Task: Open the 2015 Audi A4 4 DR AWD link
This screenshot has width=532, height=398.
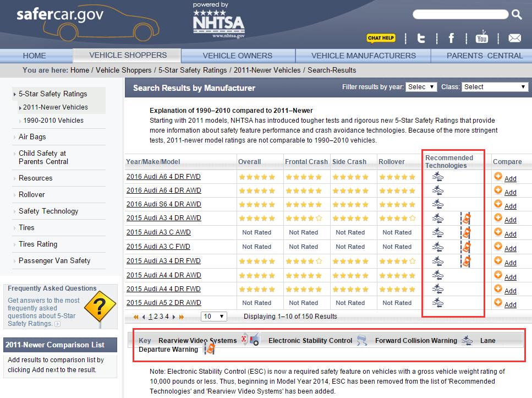Action: click(163, 275)
